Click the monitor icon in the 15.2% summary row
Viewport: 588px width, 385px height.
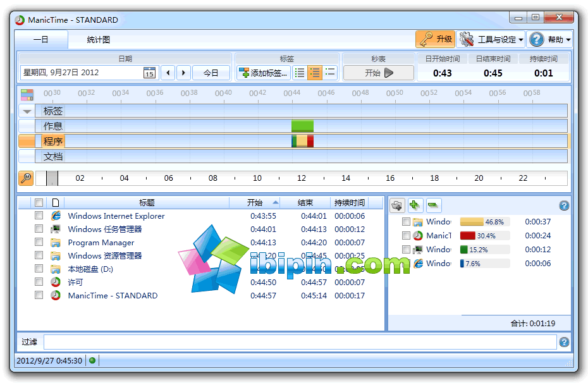(x=418, y=250)
